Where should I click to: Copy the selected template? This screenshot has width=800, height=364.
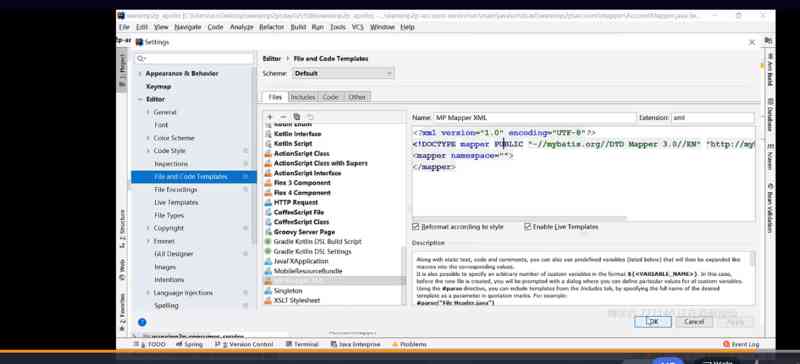point(297,117)
